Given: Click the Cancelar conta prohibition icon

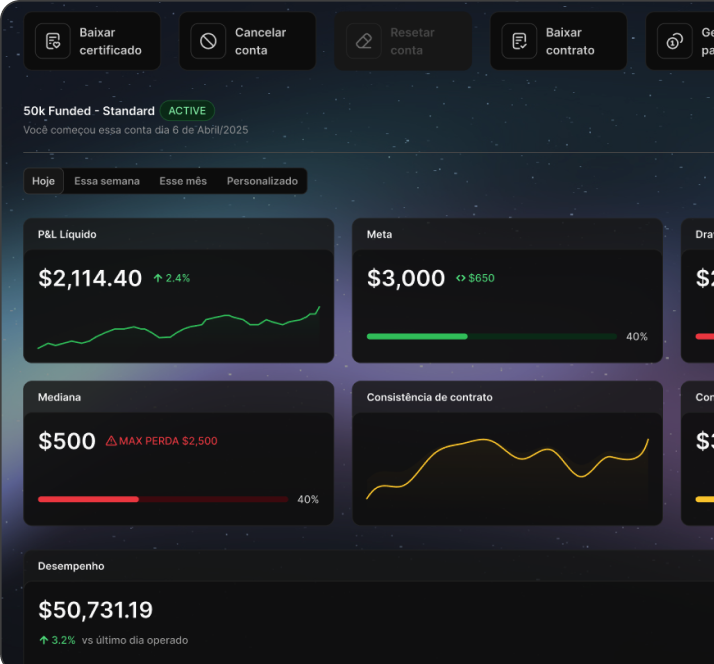Looking at the screenshot, I should tap(208, 41).
